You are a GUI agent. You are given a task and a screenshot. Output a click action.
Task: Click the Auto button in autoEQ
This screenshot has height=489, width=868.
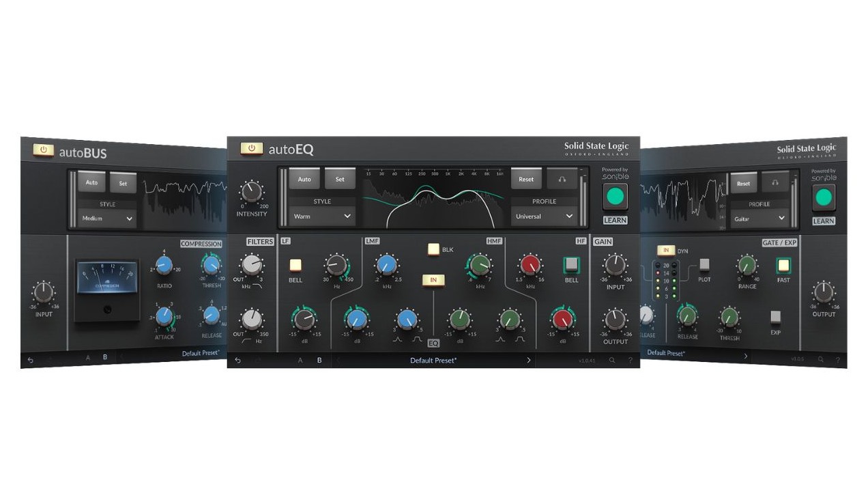[x=304, y=179]
